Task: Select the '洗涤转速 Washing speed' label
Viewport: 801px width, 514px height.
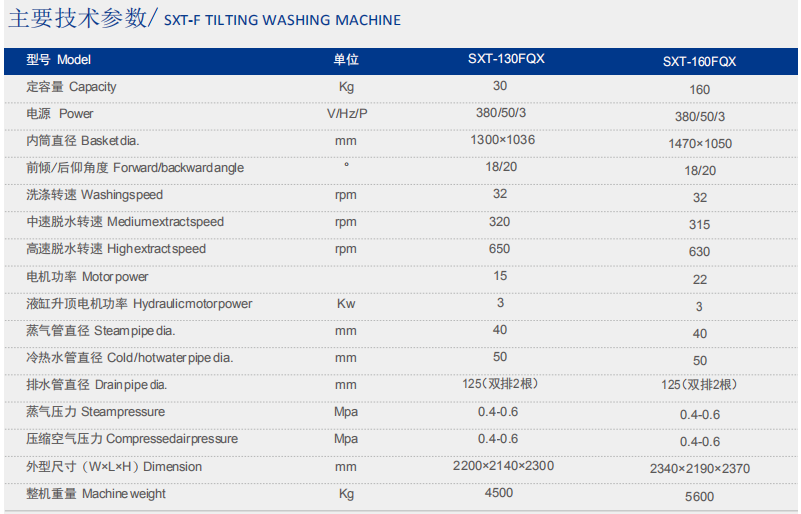Action: pyautogui.click(x=95, y=195)
